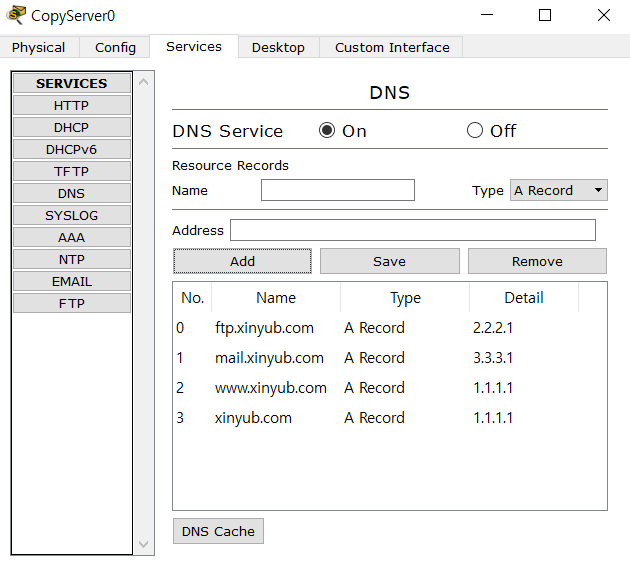Click the SERVICES header in sidebar
Viewport: 630px width, 568px height.
(72, 83)
